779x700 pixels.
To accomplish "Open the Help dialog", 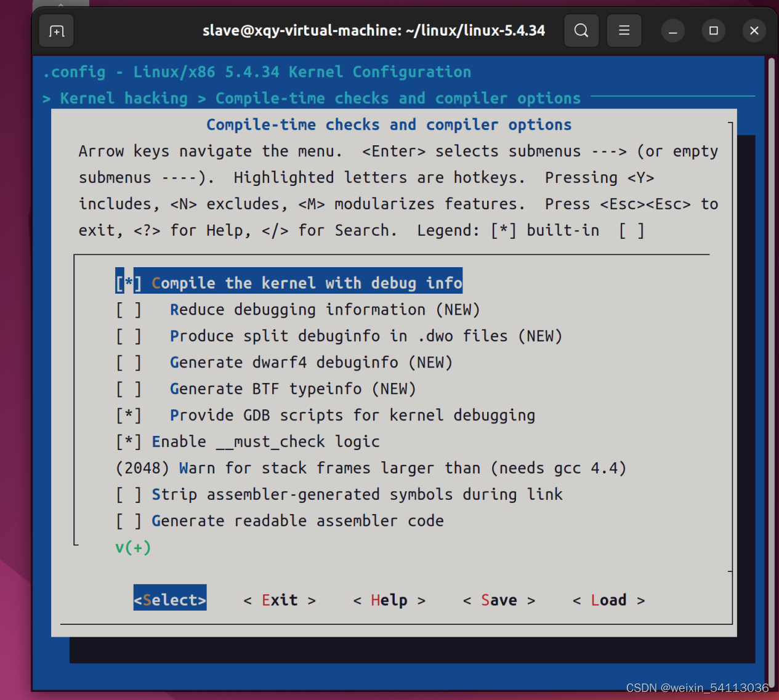I will [x=389, y=600].
